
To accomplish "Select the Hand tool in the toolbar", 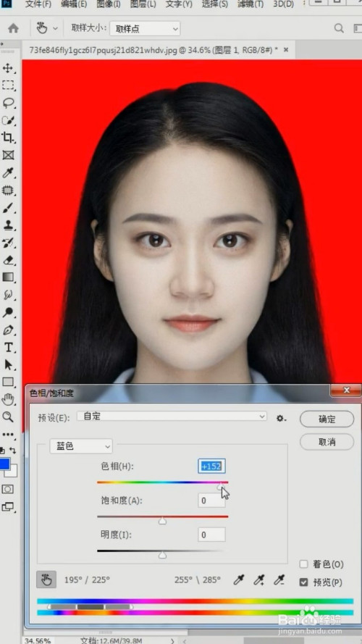I will coord(8,399).
